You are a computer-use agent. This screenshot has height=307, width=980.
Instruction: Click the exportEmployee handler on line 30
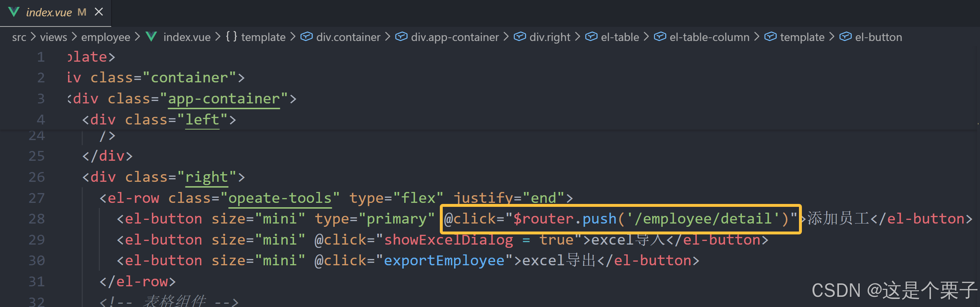[443, 261]
